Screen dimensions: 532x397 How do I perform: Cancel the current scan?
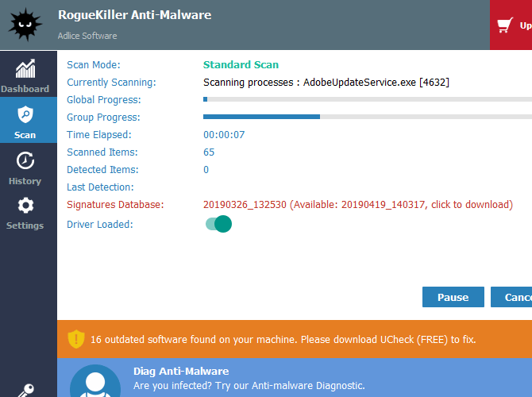515,297
